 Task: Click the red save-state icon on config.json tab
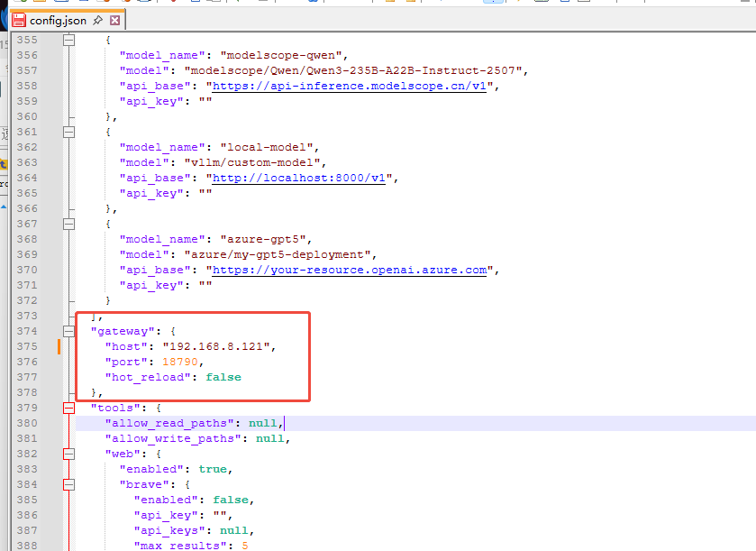pos(19,19)
